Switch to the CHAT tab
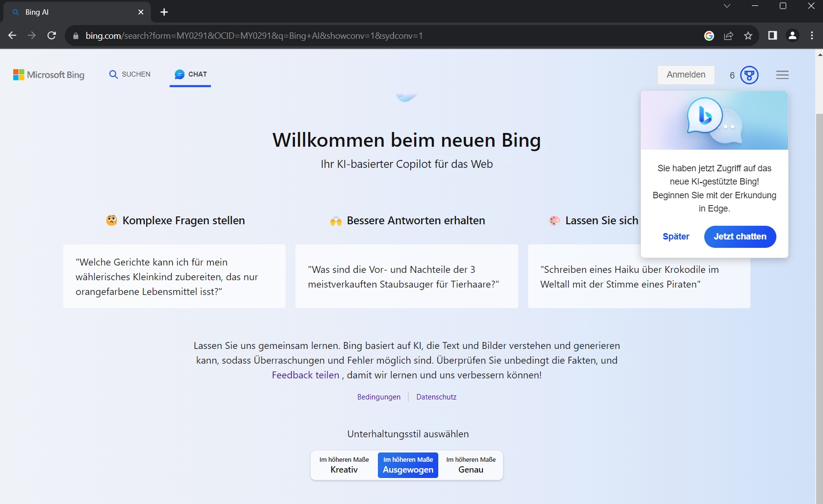This screenshot has height=504, width=823. coord(190,74)
